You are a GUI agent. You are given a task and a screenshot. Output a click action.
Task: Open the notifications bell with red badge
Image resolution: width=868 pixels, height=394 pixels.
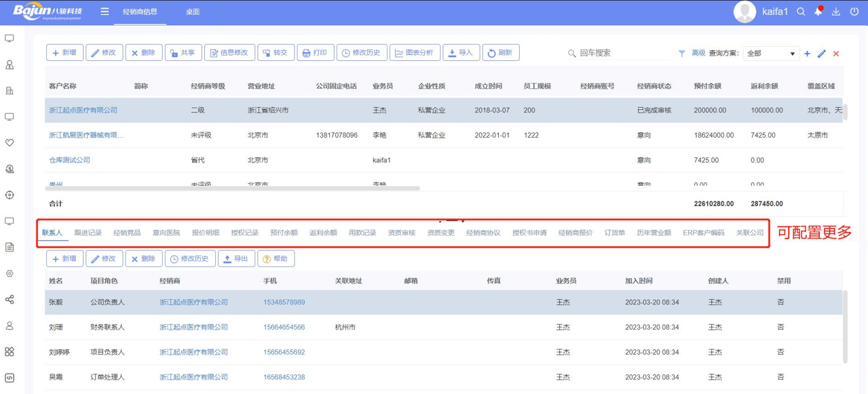(x=818, y=11)
